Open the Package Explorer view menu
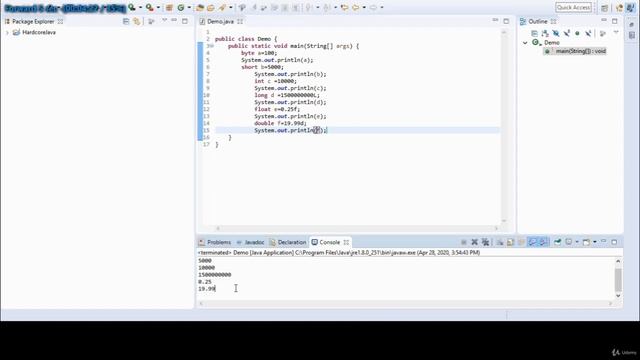The height and width of the screenshot is (360, 640). pyautogui.click(x=164, y=20)
